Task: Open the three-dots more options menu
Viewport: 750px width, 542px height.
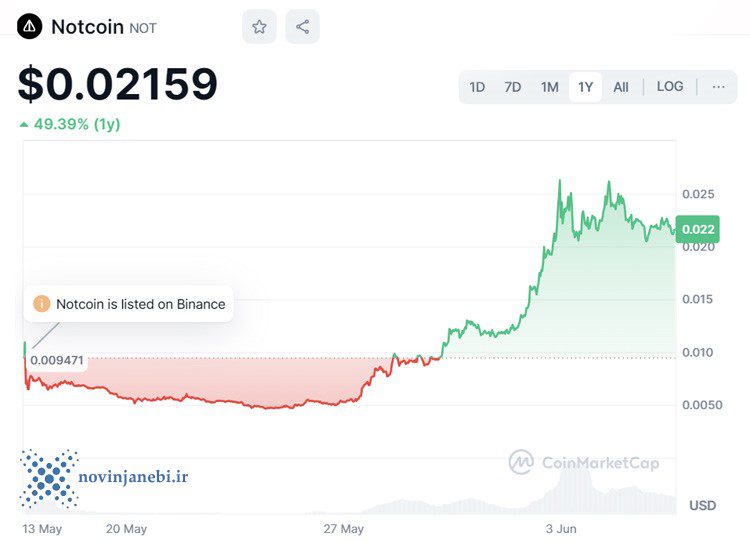Action: 718,87
